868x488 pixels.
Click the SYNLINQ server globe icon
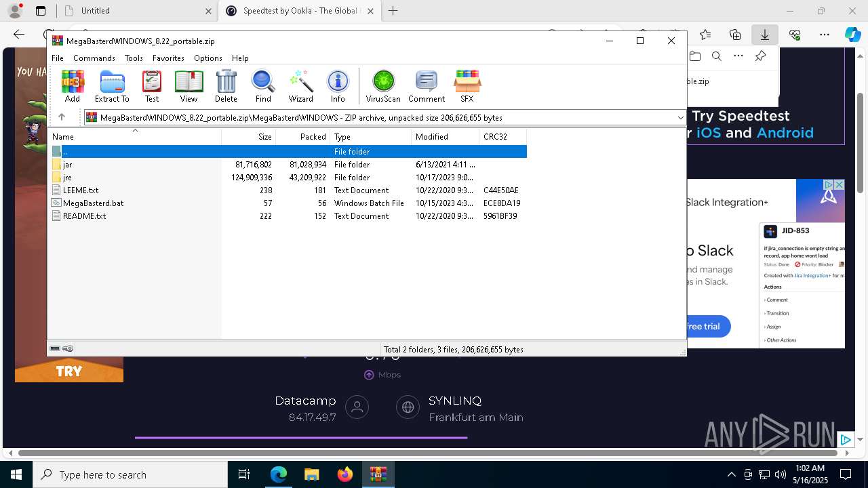[408, 407]
